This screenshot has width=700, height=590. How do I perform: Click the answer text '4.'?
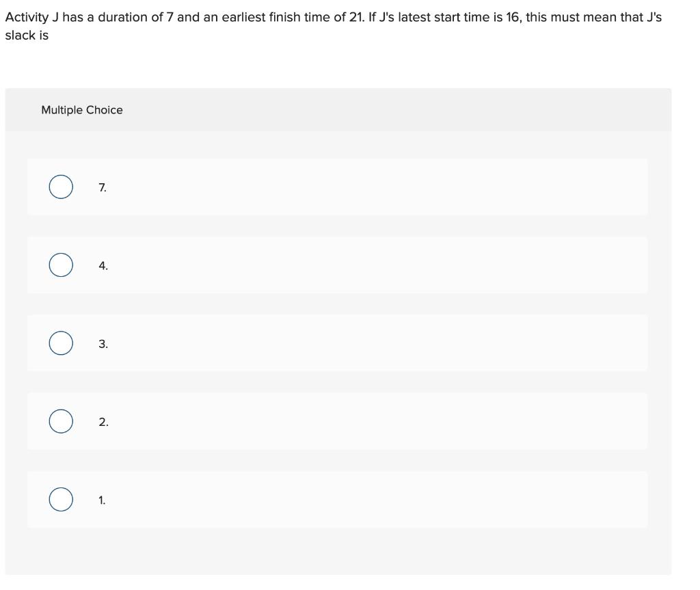(x=102, y=265)
